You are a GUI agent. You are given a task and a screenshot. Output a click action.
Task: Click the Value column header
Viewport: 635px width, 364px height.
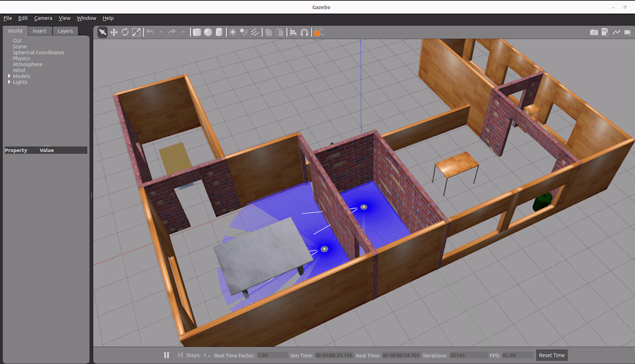click(x=47, y=150)
